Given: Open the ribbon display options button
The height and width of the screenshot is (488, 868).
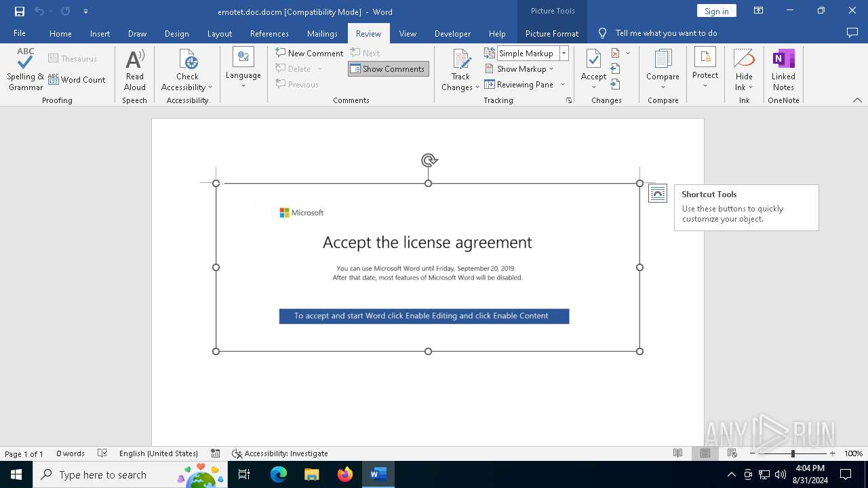Looking at the screenshot, I should click(759, 11).
